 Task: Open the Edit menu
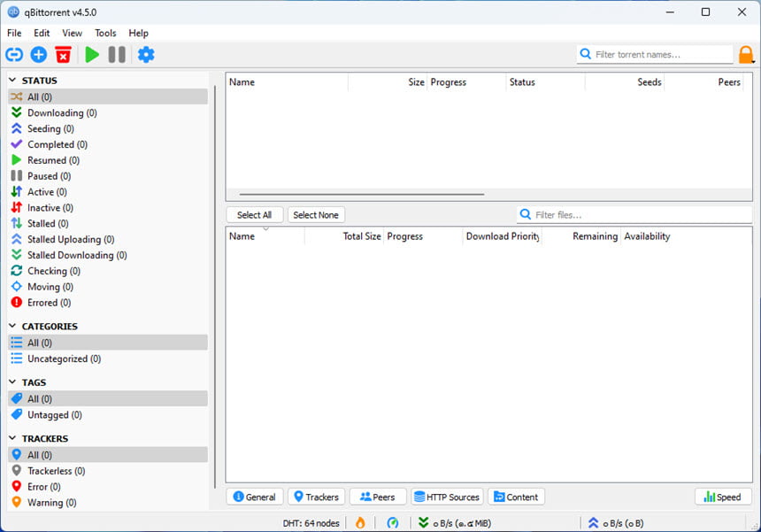click(x=42, y=33)
